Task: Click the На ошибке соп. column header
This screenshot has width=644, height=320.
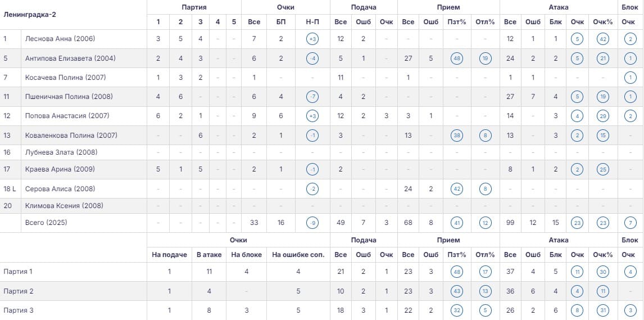Action: [298, 255]
